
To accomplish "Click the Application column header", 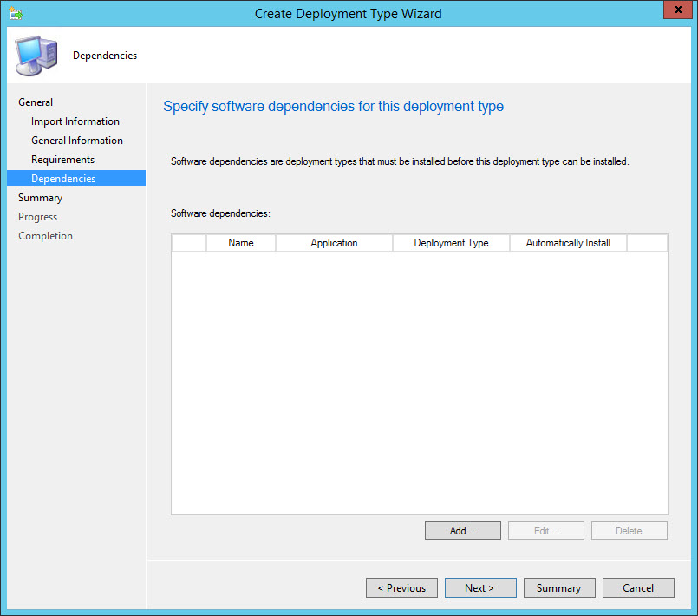I will pos(334,243).
